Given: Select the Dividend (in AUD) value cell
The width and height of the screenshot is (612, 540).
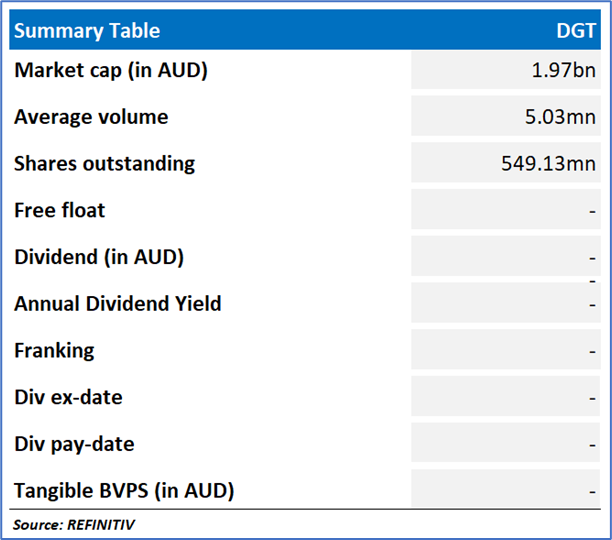Looking at the screenshot, I should click(x=506, y=257).
